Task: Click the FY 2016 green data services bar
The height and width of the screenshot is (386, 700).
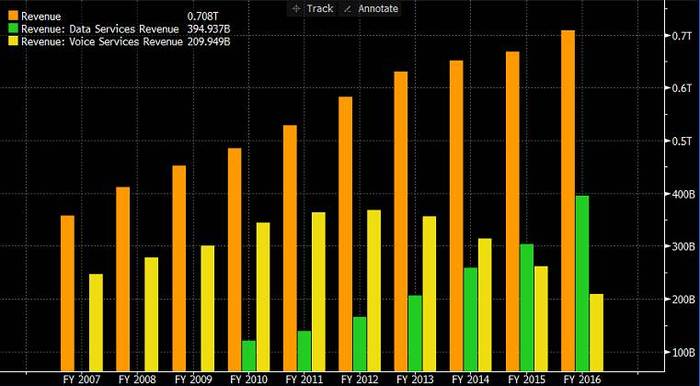Action: [582, 283]
